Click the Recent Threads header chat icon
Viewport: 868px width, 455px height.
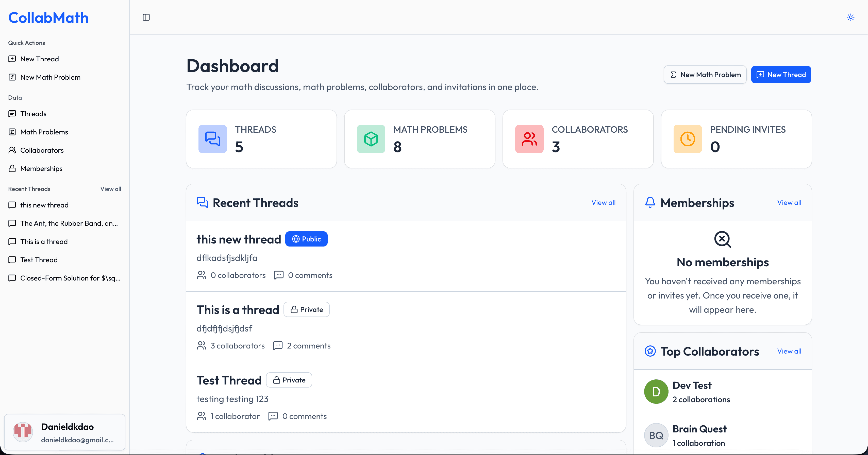(202, 202)
